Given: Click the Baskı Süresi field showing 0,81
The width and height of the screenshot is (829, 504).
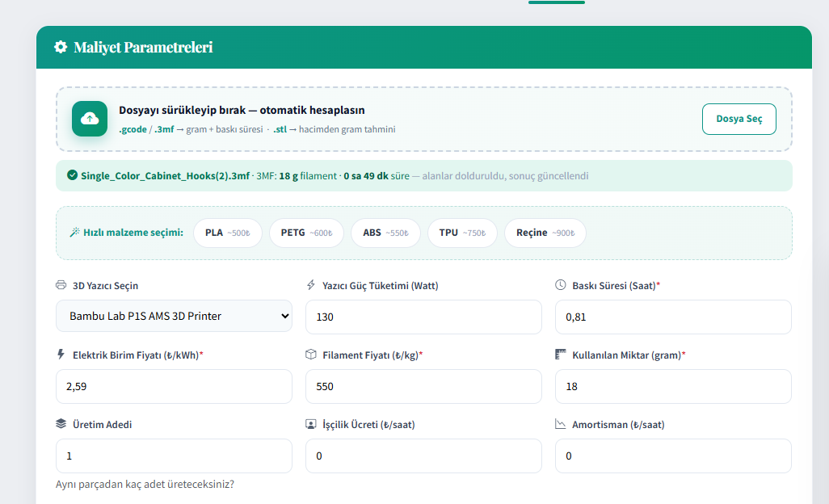Looking at the screenshot, I should (x=673, y=317).
